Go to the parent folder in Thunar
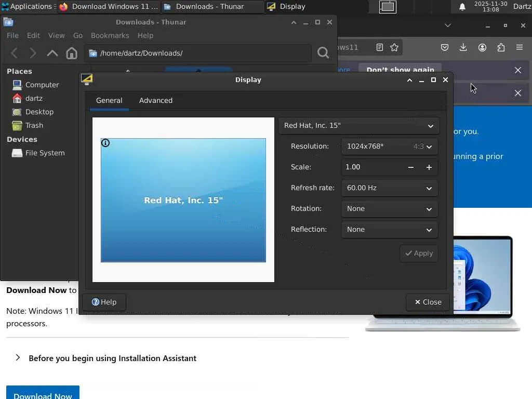The width and height of the screenshot is (532, 399). click(x=52, y=53)
